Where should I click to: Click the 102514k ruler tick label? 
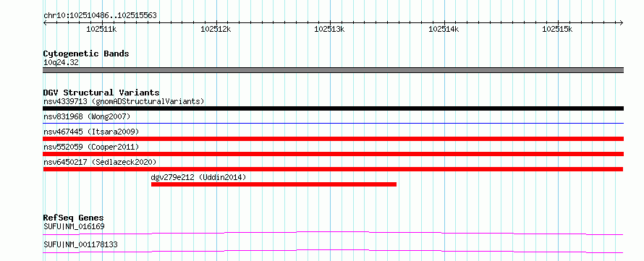coord(444,29)
